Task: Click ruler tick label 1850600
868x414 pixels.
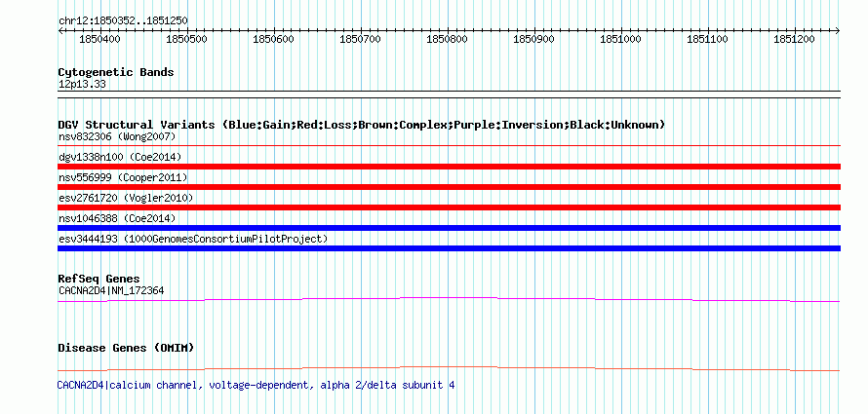Action: [x=274, y=39]
